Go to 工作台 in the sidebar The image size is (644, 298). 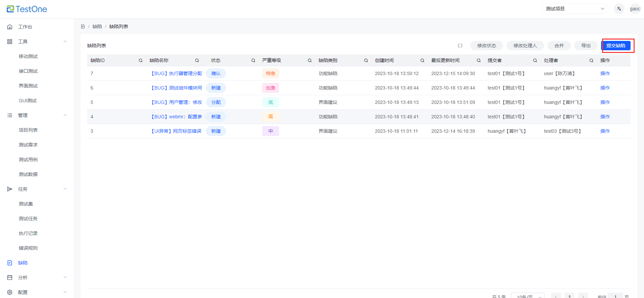pyautogui.click(x=25, y=27)
